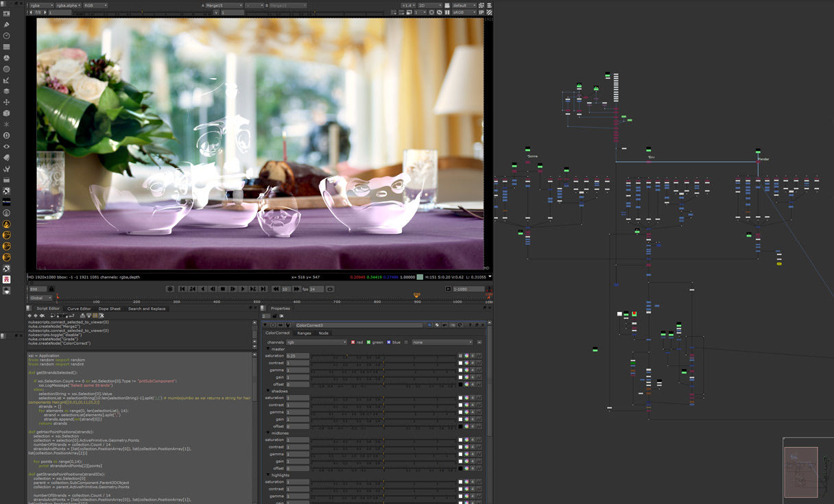
Task: Open the Draw nodes toolbar menu
Action: (7, 25)
